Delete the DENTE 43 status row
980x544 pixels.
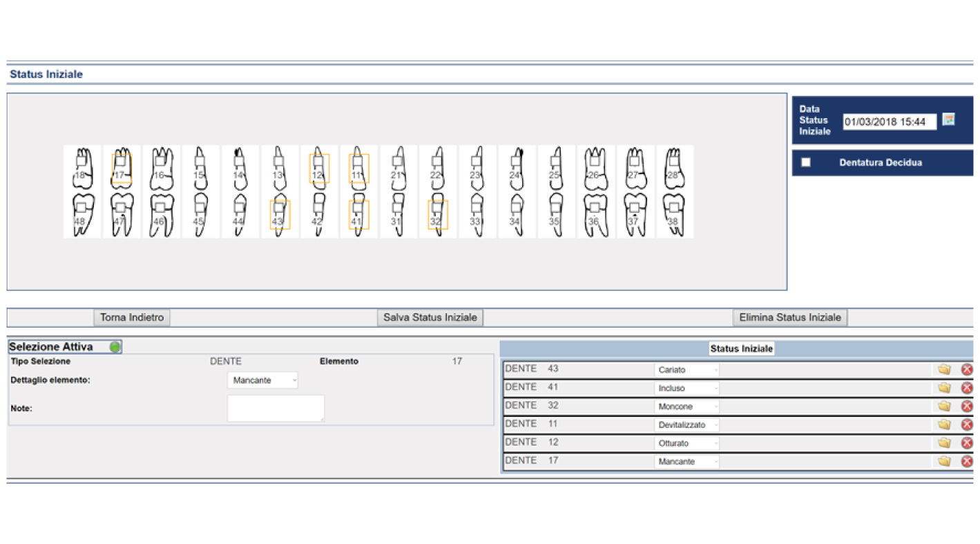(967, 369)
